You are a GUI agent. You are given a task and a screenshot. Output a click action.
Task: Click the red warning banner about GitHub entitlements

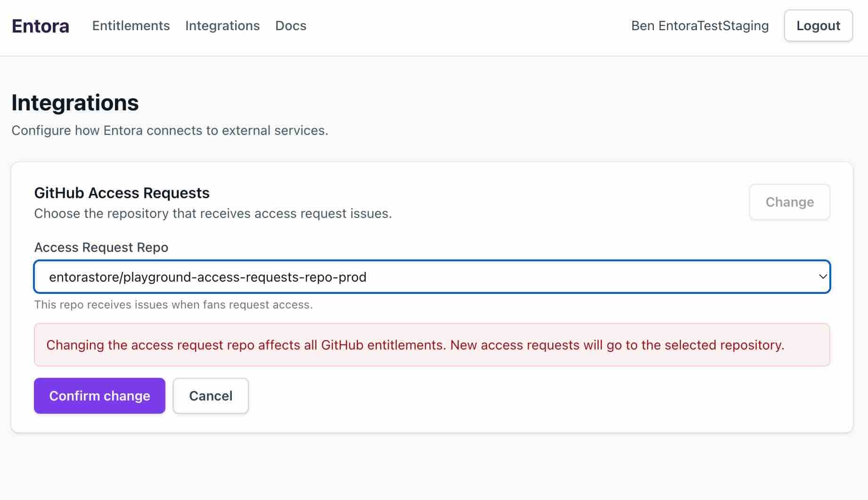(x=432, y=345)
